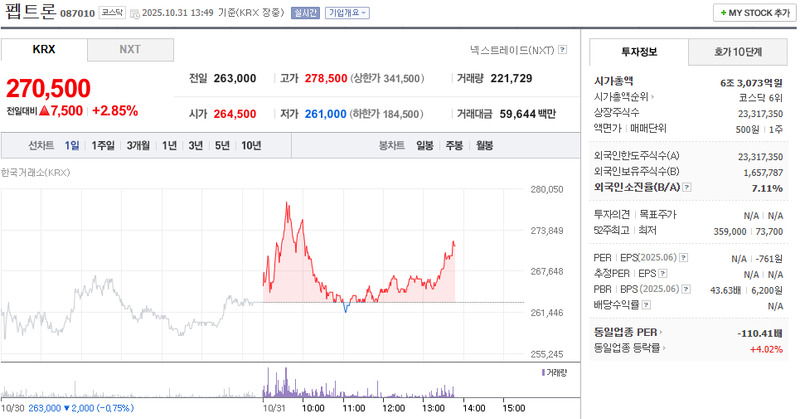This screenshot has height=419, width=800.
Task: Click the current price 270,500
Action: pos(48,88)
